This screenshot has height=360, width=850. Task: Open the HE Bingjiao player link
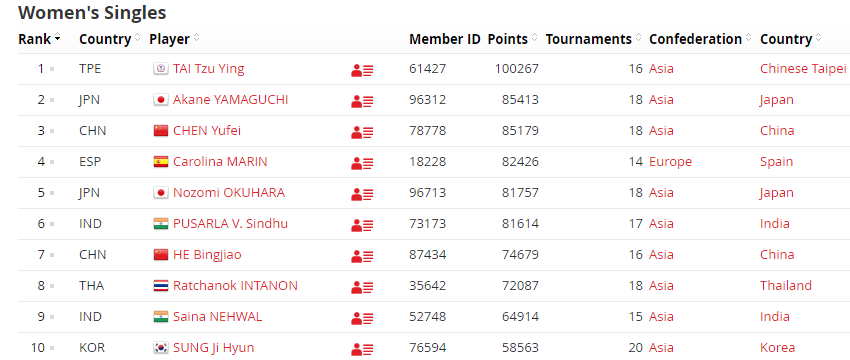pos(207,255)
